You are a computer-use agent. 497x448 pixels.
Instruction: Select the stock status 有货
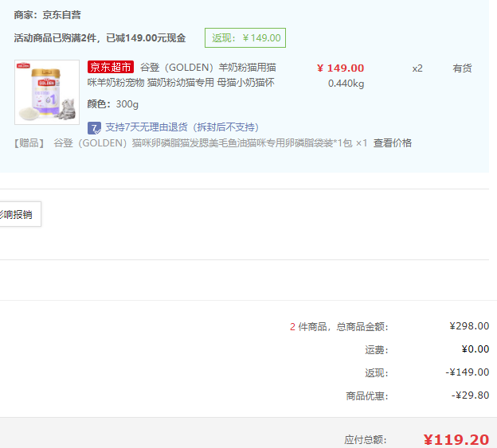tap(462, 68)
